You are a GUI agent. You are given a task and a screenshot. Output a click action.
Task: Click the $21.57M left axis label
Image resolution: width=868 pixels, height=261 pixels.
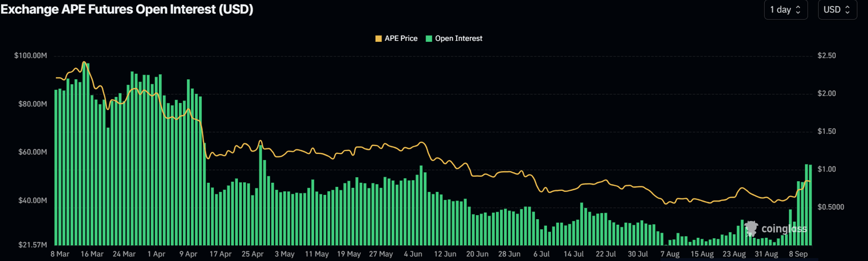pos(32,245)
